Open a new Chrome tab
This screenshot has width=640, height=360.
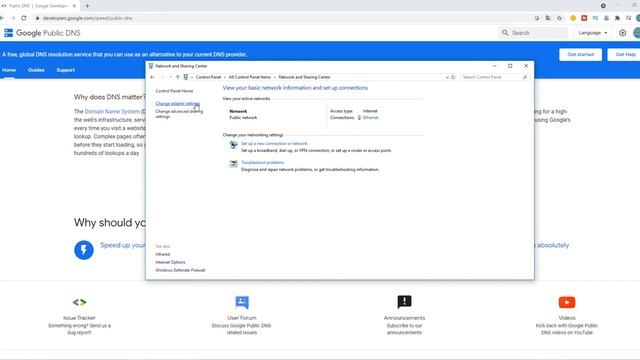click(x=87, y=6)
